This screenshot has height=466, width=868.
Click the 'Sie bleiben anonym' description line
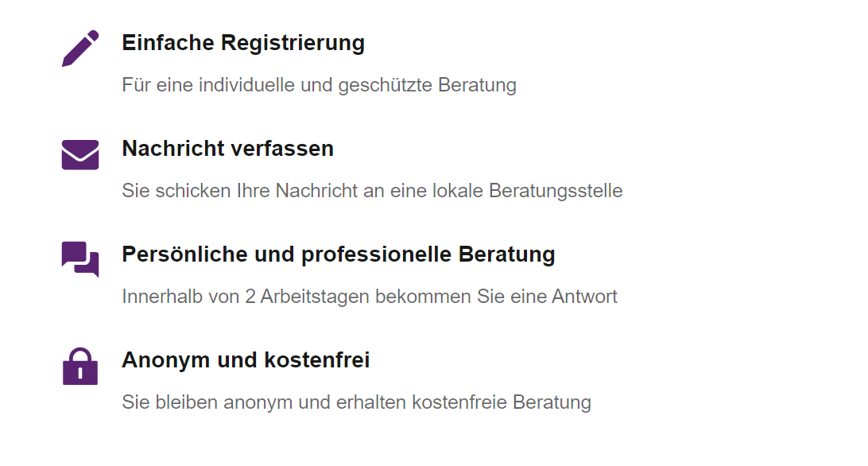tap(356, 402)
